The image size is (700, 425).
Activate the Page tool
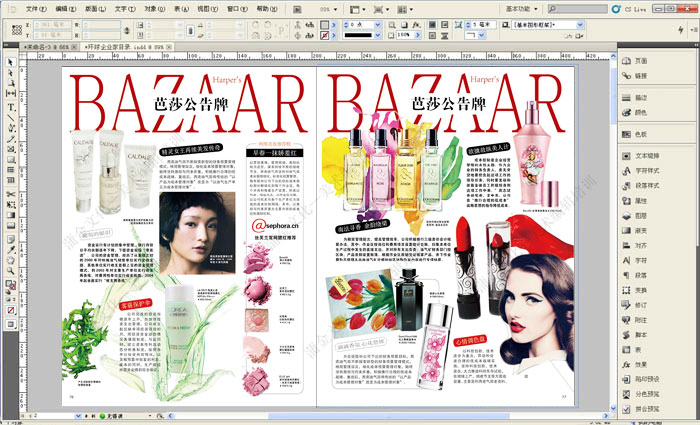[11, 83]
